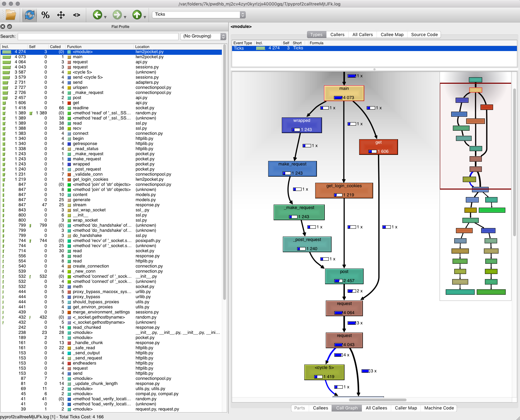Click the Search input field

(98, 36)
